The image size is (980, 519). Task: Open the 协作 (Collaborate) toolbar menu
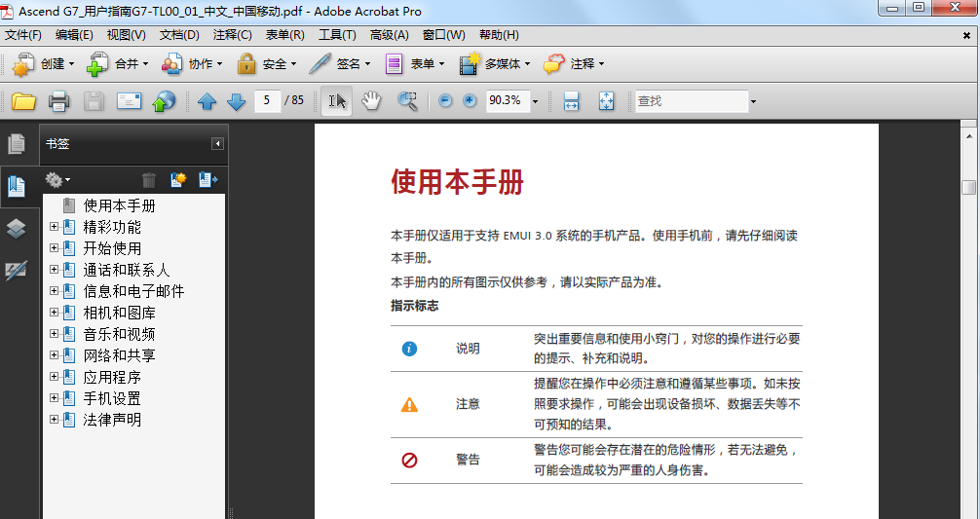click(x=191, y=63)
